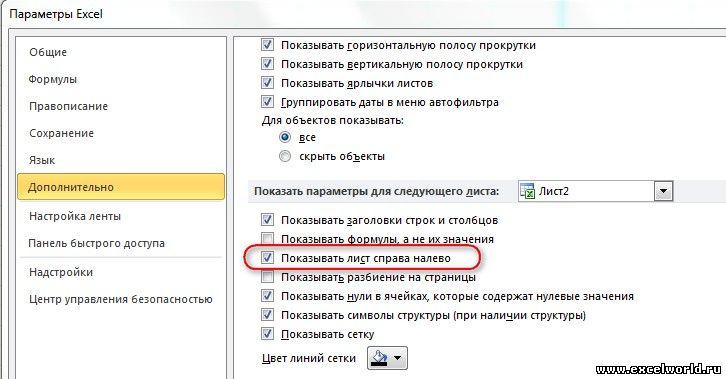Enable Показывать формулы, а не их значения
This screenshot has width=726, height=379.
(x=267, y=238)
